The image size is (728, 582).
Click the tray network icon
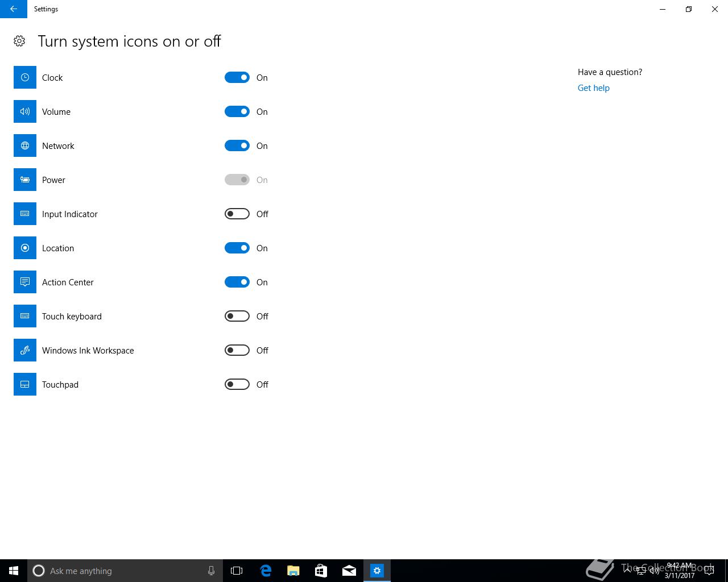(x=641, y=571)
